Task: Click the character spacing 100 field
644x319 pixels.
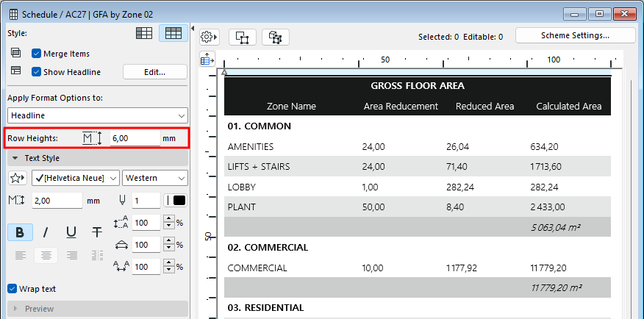Action: click(x=146, y=267)
